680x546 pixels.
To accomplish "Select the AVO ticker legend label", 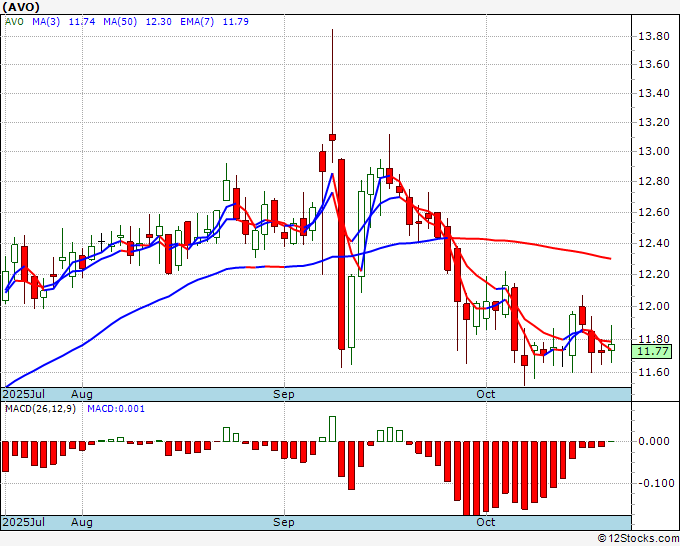I will click(14, 21).
